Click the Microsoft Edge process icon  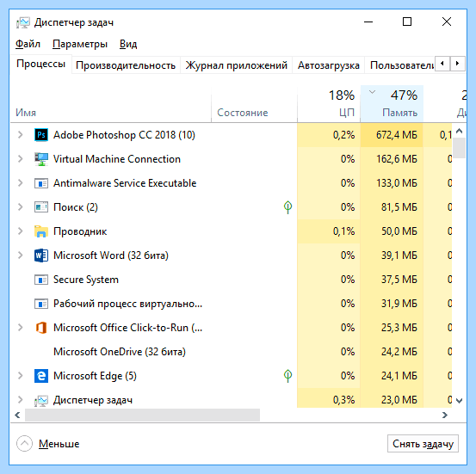coord(41,376)
